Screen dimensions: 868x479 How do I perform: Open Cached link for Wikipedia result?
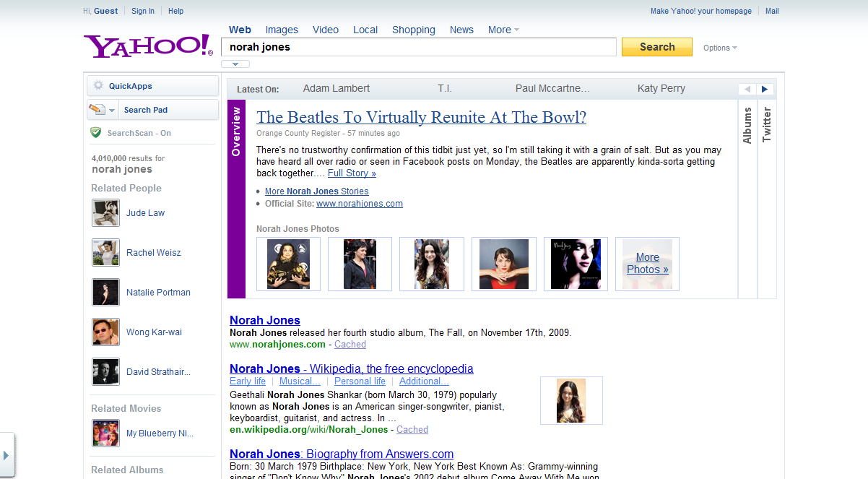click(x=412, y=430)
